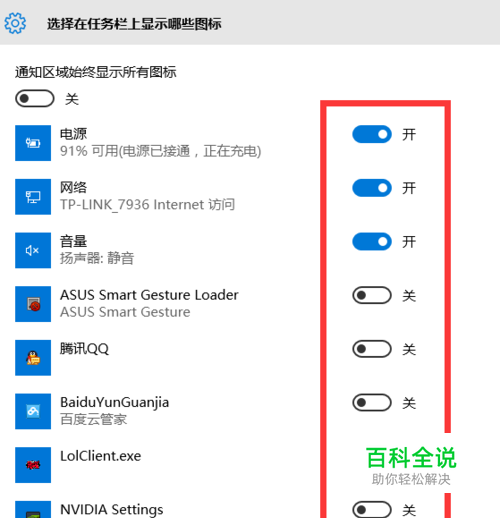Click the 百科全说 watermark logo

coord(411,458)
